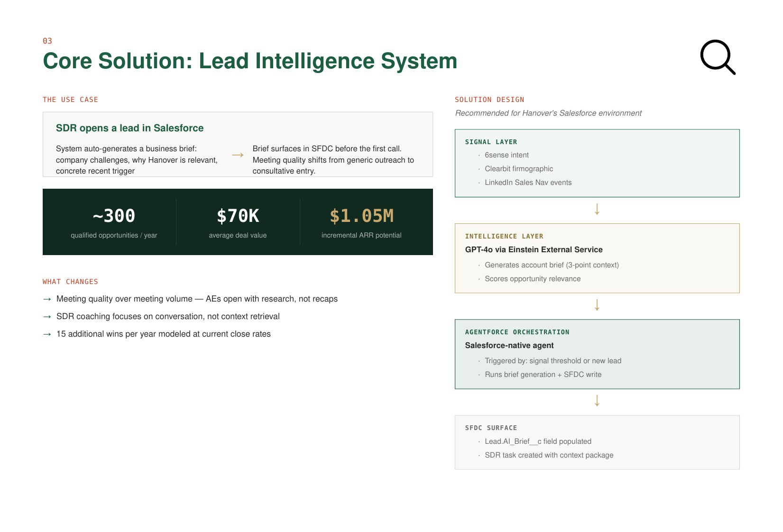This screenshot has height=532, width=783.
Task: Click the gold arrow between use case descriptions
Action: tap(238, 155)
